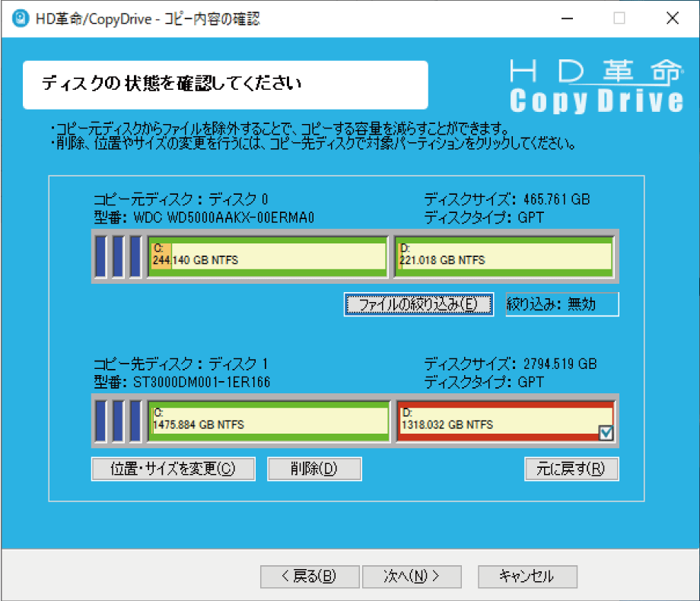Click the destination model text ST3000DM001-1ER166
The width and height of the screenshot is (700, 601).
click(202, 382)
